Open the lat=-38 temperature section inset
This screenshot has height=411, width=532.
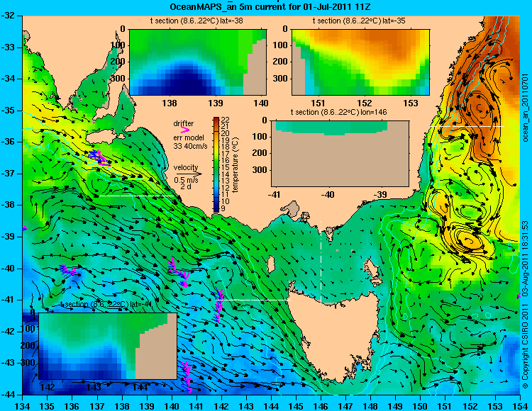pos(198,62)
